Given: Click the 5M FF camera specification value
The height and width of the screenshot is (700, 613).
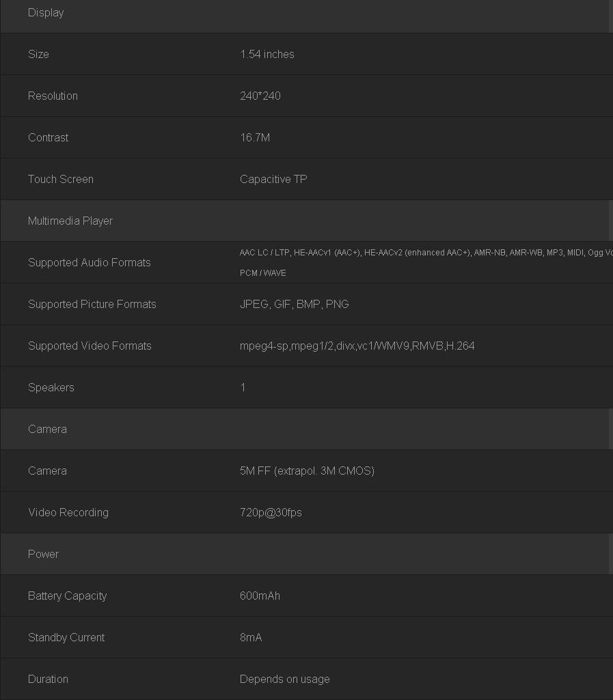Looking at the screenshot, I should pos(307,471).
